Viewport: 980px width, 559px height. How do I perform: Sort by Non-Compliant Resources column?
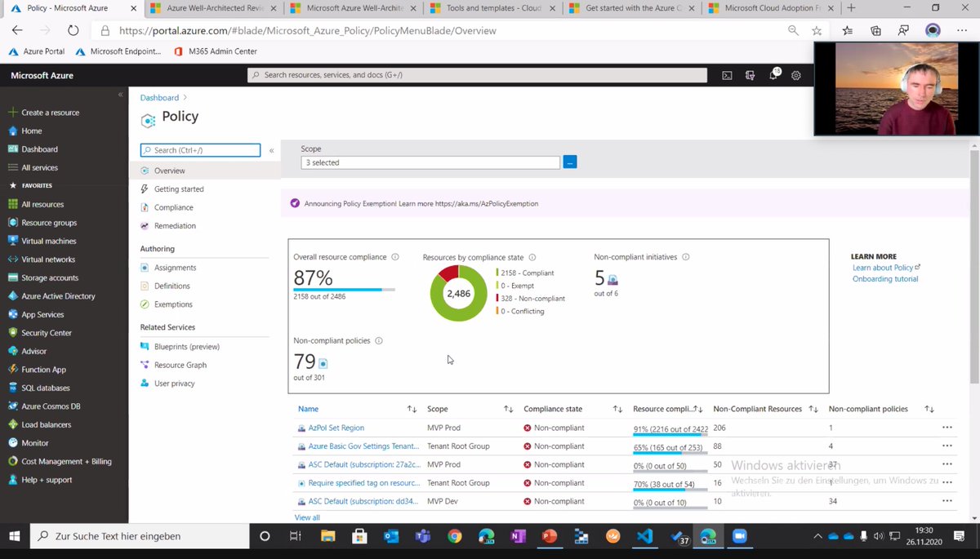click(813, 409)
